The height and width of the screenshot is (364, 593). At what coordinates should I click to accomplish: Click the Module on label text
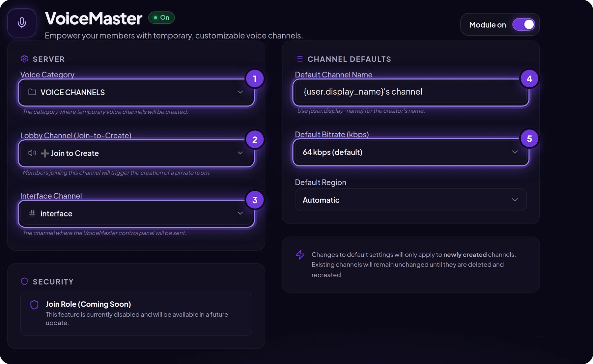pyautogui.click(x=488, y=25)
